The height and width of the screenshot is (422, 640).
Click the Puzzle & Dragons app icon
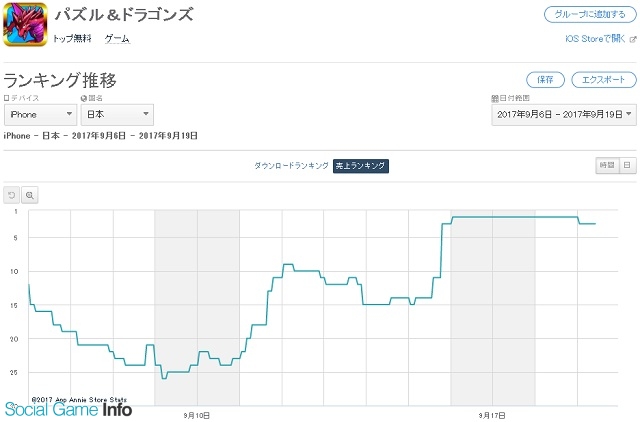coord(25,25)
